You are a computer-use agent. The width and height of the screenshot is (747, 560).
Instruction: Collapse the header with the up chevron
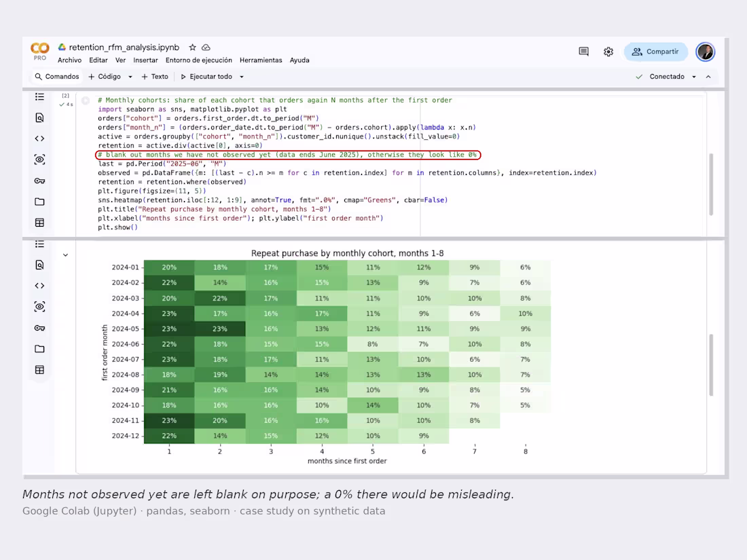click(708, 77)
